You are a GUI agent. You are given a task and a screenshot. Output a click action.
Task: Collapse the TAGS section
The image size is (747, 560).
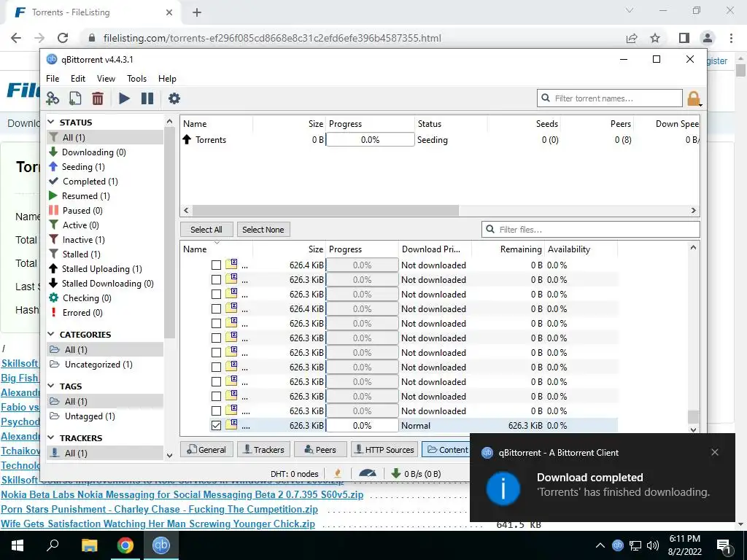(52, 386)
